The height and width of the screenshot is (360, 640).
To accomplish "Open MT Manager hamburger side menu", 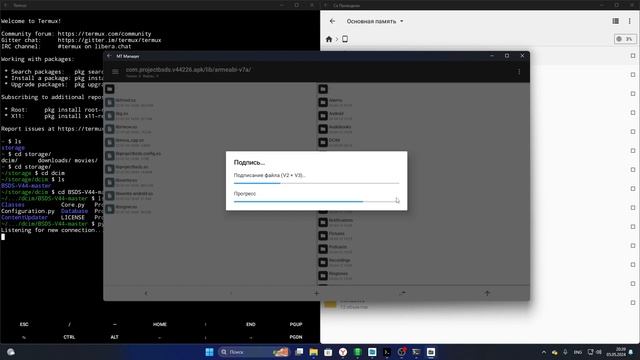I will [x=116, y=72].
